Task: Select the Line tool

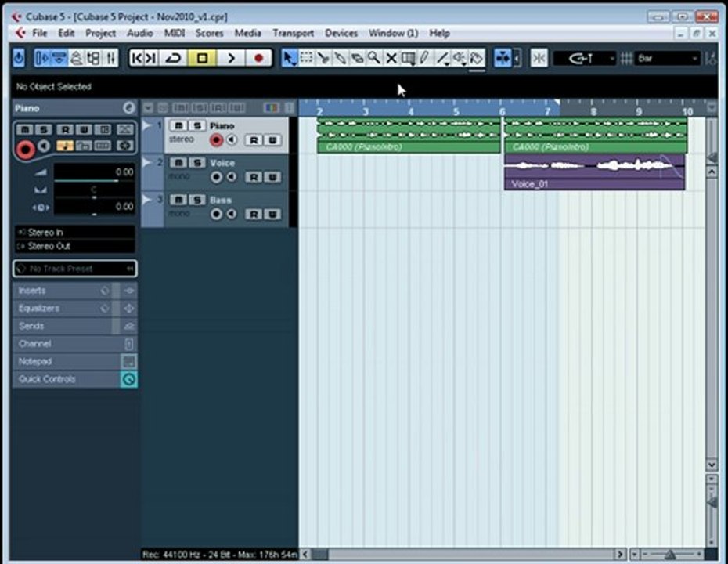Action: tap(442, 58)
